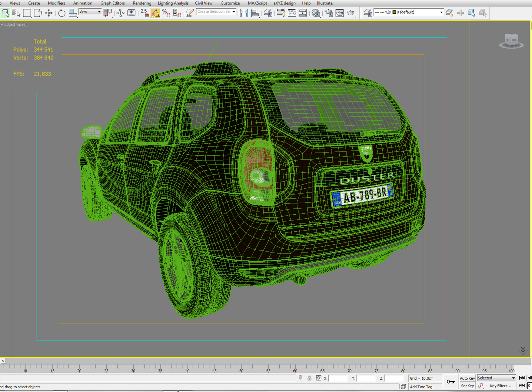Screen dimensions: 532x392
Task: Toggle Absolute/Offset transform type-in mode
Action: [319, 378]
